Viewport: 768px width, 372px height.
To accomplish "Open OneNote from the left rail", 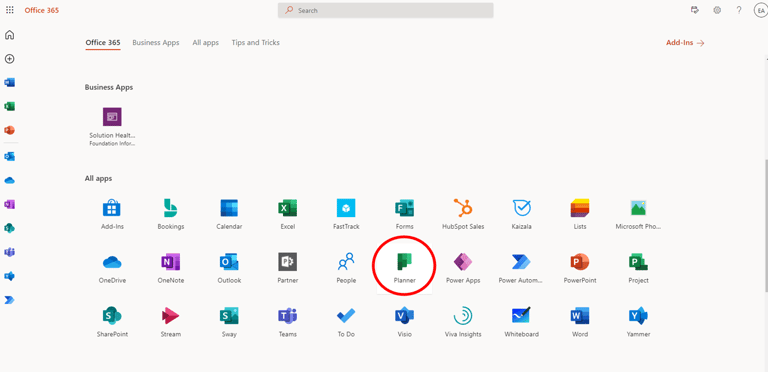I will (x=9, y=204).
